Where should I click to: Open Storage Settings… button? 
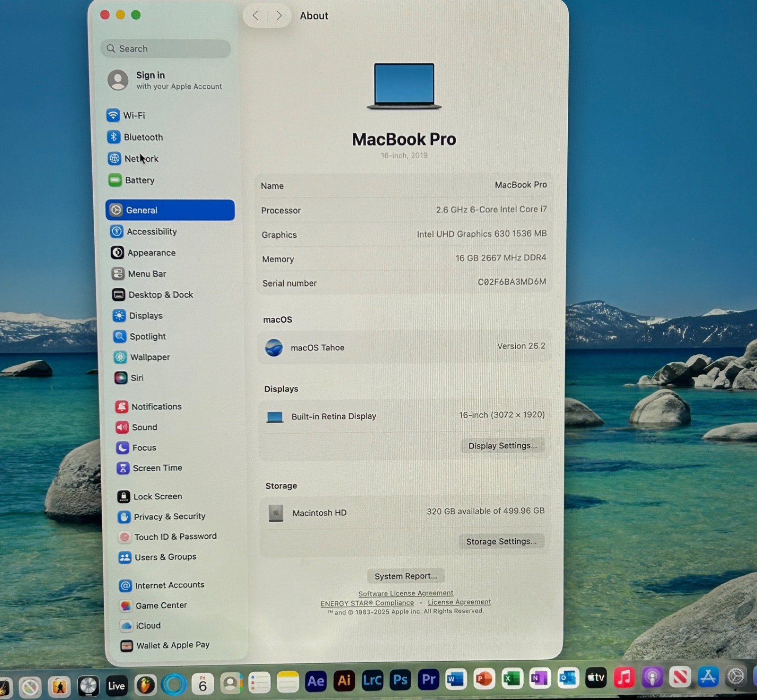501,542
